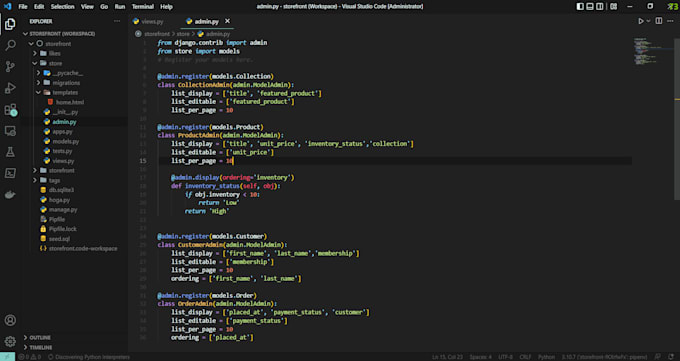Open the Search view icon
The width and height of the screenshot is (680, 361).
point(10,45)
